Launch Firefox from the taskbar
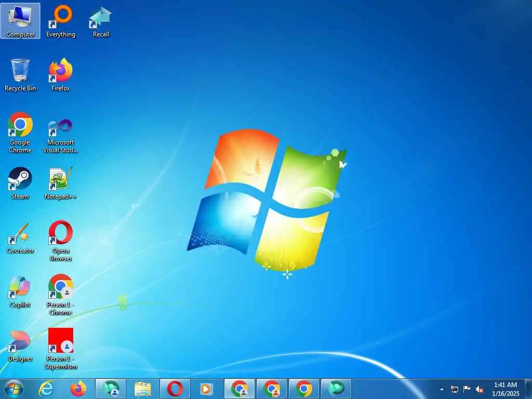The height and width of the screenshot is (399, 532). tap(78, 389)
